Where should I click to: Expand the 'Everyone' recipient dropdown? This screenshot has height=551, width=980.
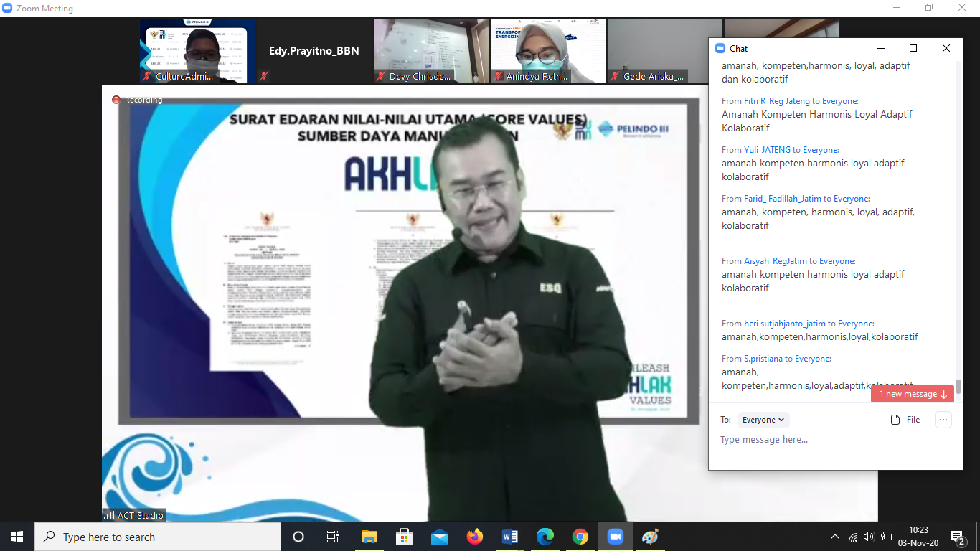point(763,420)
